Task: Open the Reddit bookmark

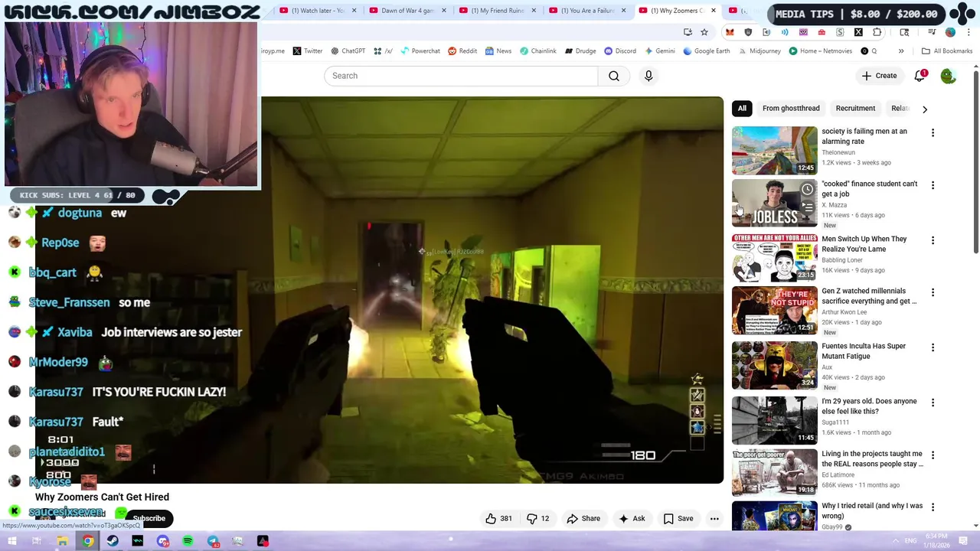Action: click(462, 51)
